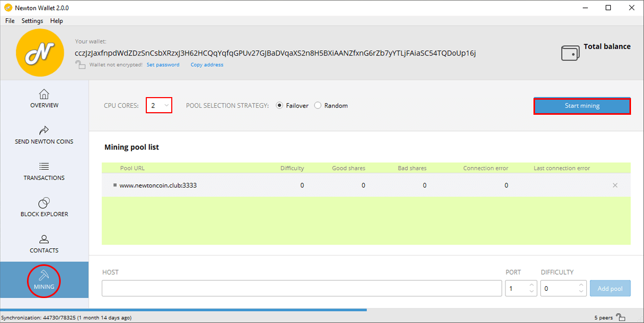Remove the www.newtoncoin.club pool with X
This screenshot has height=323, width=644.
click(615, 185)
